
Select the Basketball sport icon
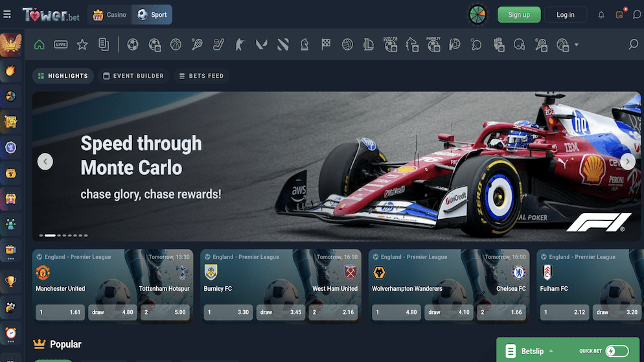(x=176, y=44)
